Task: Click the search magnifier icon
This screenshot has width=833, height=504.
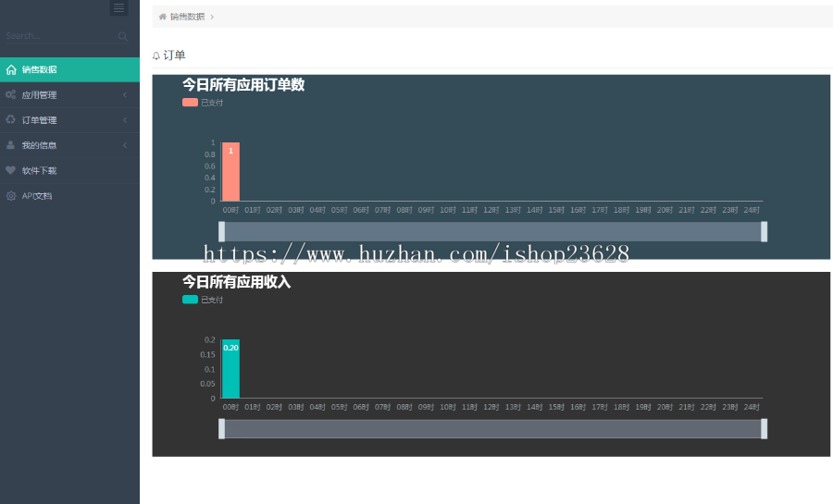Action: click(123, 37)
